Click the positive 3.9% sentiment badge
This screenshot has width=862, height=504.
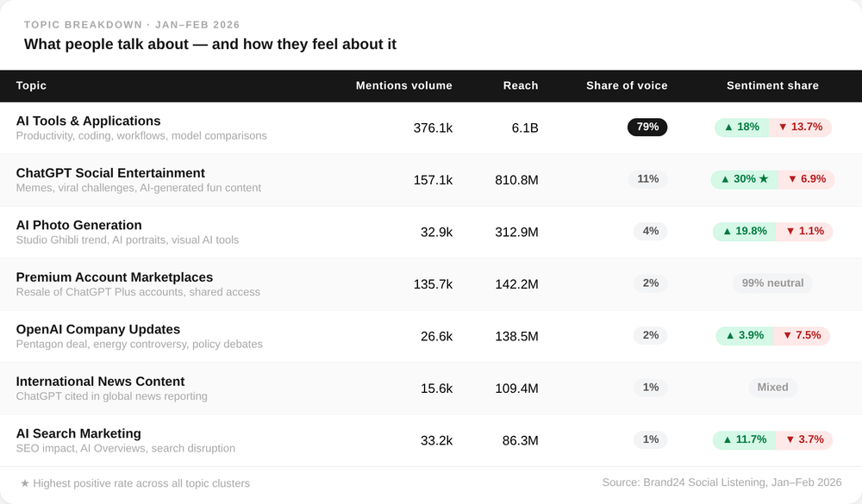click(x=744, y=336)
